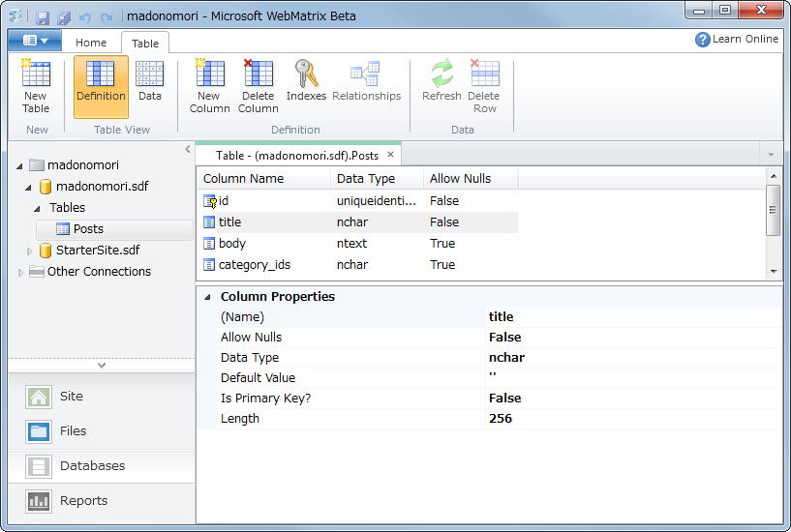The height and width of the screenshot is (532, 791).
Task: Click the column grid scroll down arrow
Action: [x=774, y=272]
